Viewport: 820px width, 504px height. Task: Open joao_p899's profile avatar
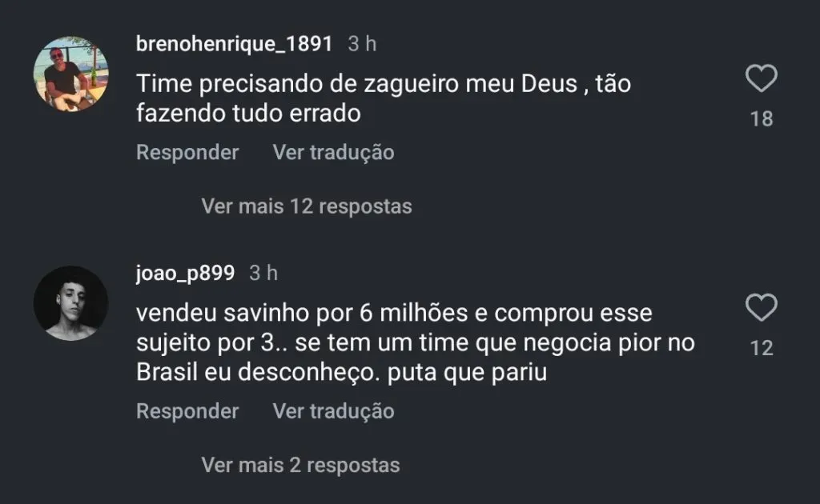pyautogui.click(x=70, y=303)
